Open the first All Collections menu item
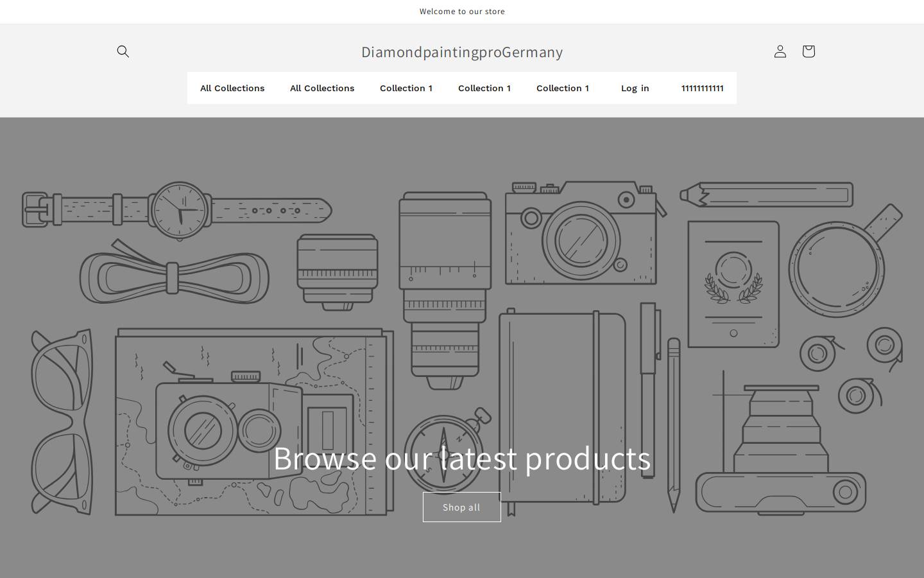 (x=232, y=88)
